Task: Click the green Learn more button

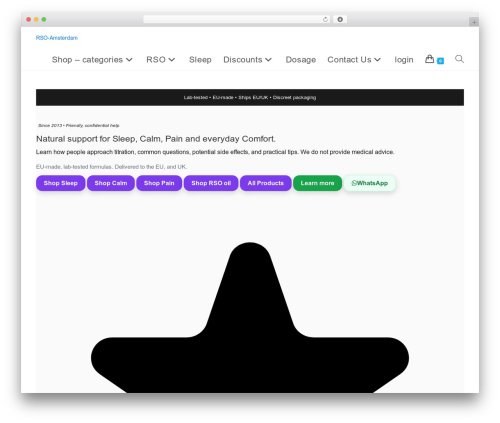Action: (x=317, y=183)
